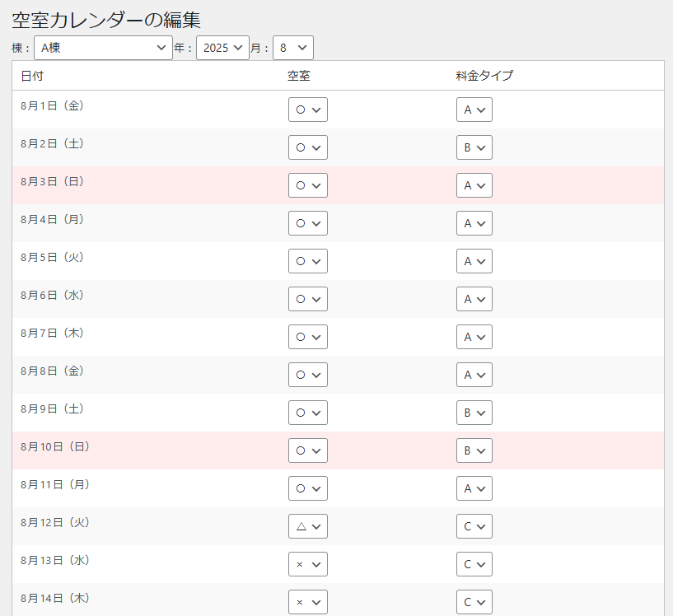Open vacancy dropdown for 8月7日（木）
Image resolution: width=673 pixels, height=616 pixels.
coord(308,337)
